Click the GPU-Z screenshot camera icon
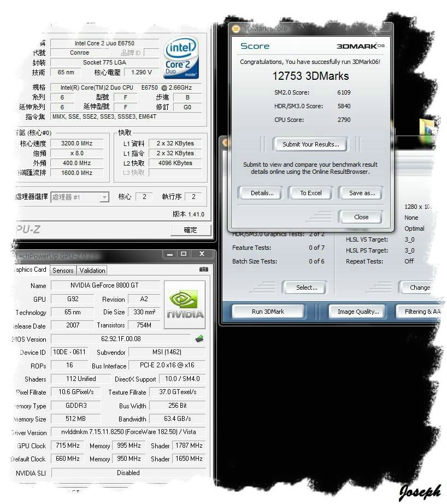The height and width of the screenshot is (504, 447). tap(203, 269)
